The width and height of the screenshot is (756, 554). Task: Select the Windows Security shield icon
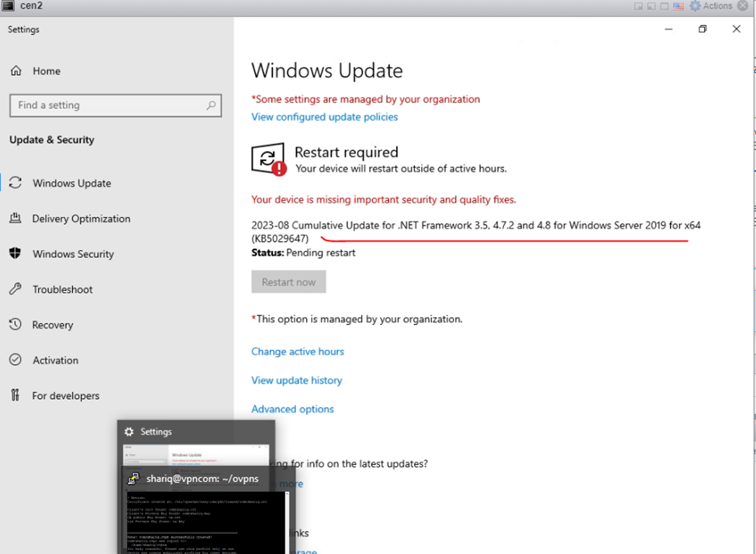tap(16, 254)
